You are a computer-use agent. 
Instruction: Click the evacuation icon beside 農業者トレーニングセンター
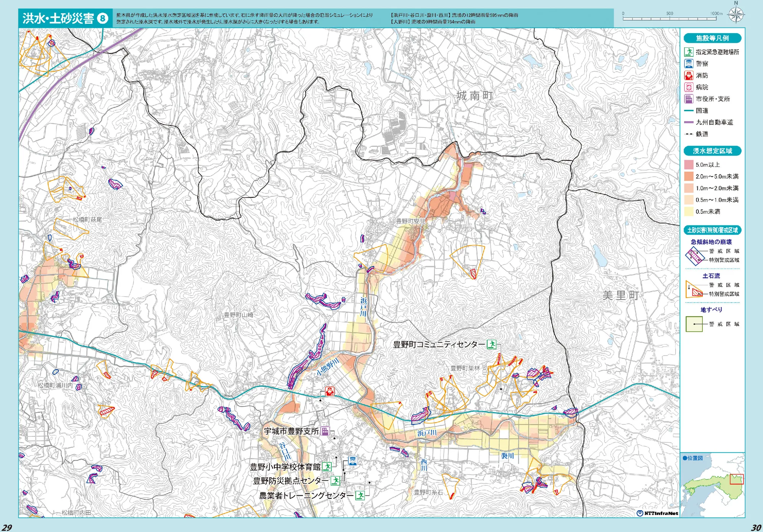[360, 495]
